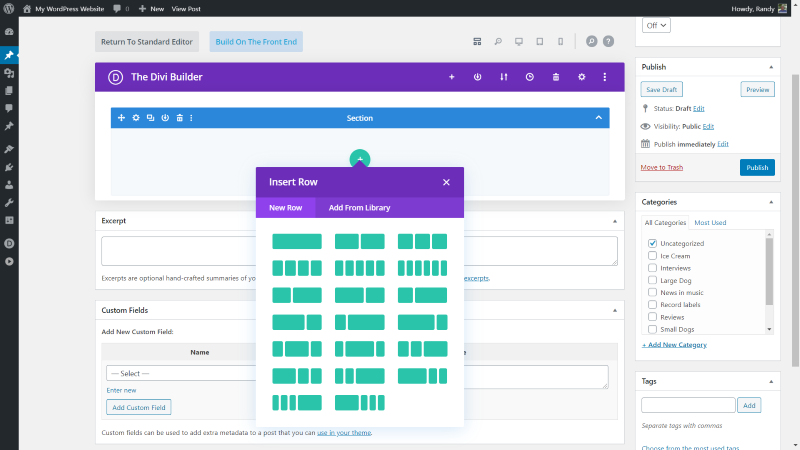Open the Media sidebar icon

9,73
